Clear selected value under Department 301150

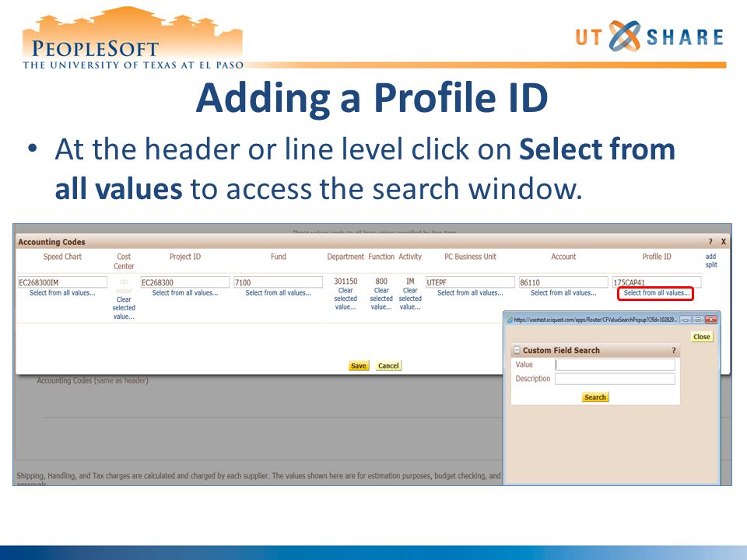pos(345,299)
